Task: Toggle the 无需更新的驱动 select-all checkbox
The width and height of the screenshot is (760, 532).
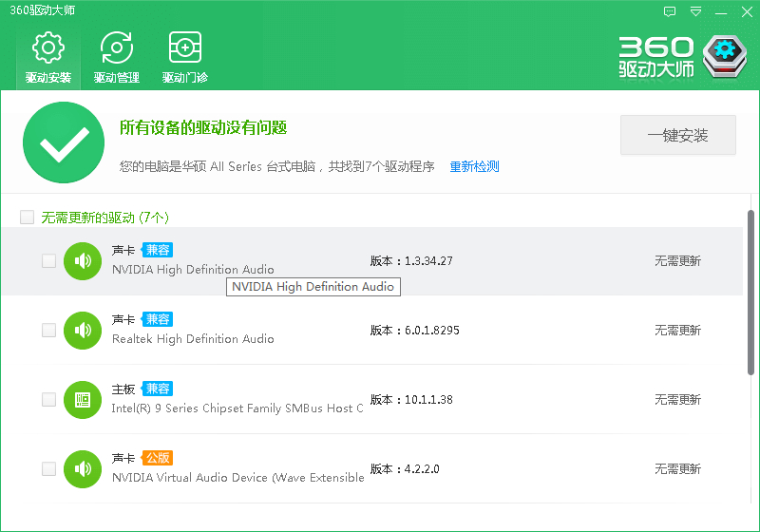Action: [x=28, y=217]
